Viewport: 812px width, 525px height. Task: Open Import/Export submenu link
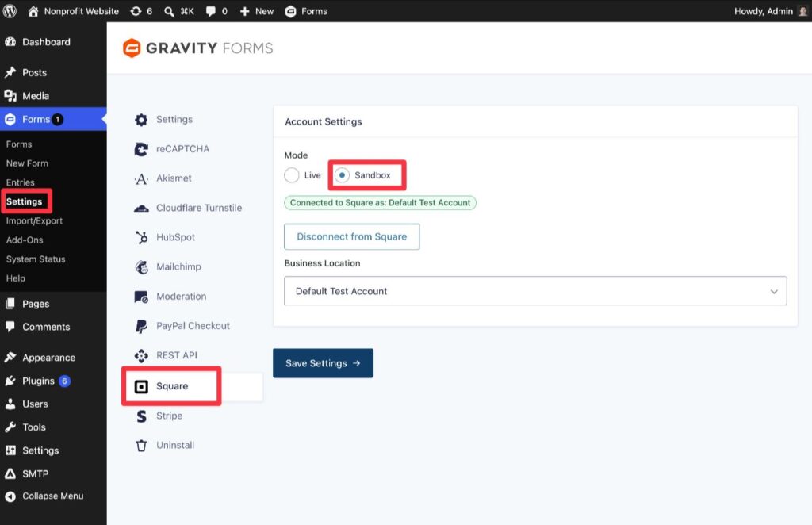(x=34, y=220)
